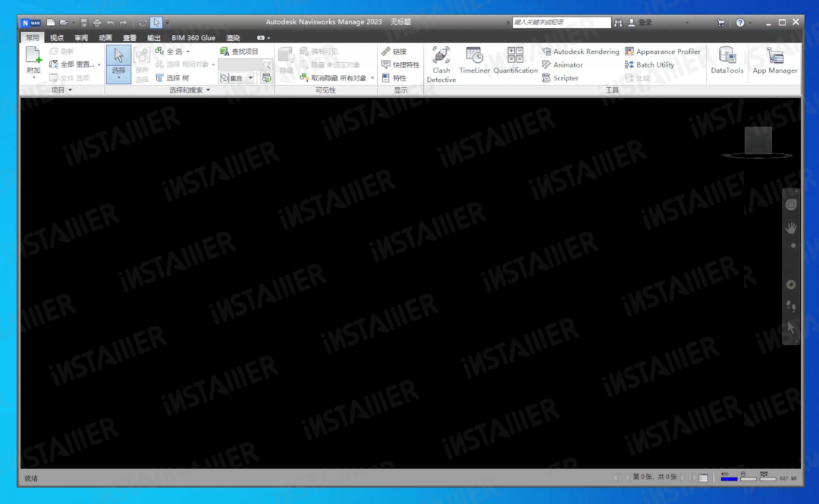The height and width of the screenshot is (504, 819).
Task: Expand the 附加 dropdown arrow
Action: (33, 78)
